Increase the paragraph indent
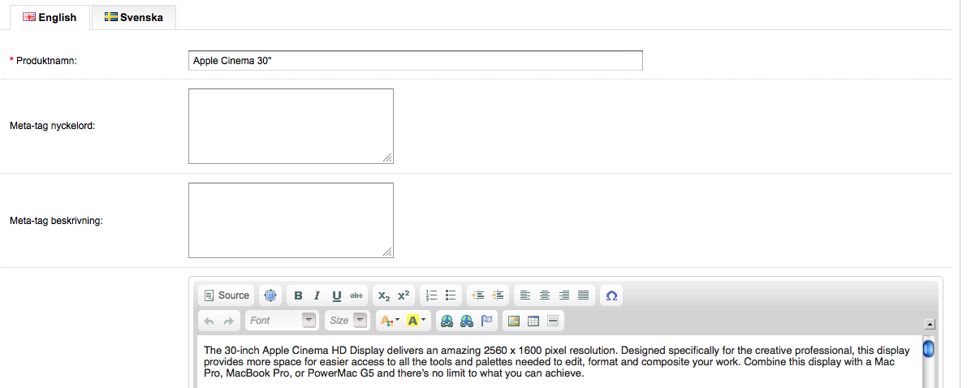Image resolution: width=980 pixels, height=388 pixels. tap(499, 295)
